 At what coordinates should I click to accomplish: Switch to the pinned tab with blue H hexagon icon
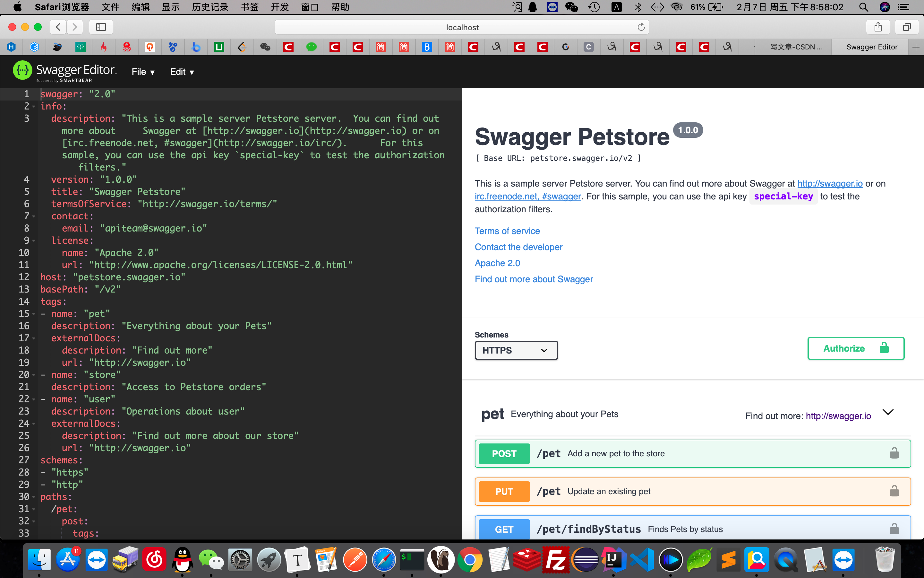(11, 47)
